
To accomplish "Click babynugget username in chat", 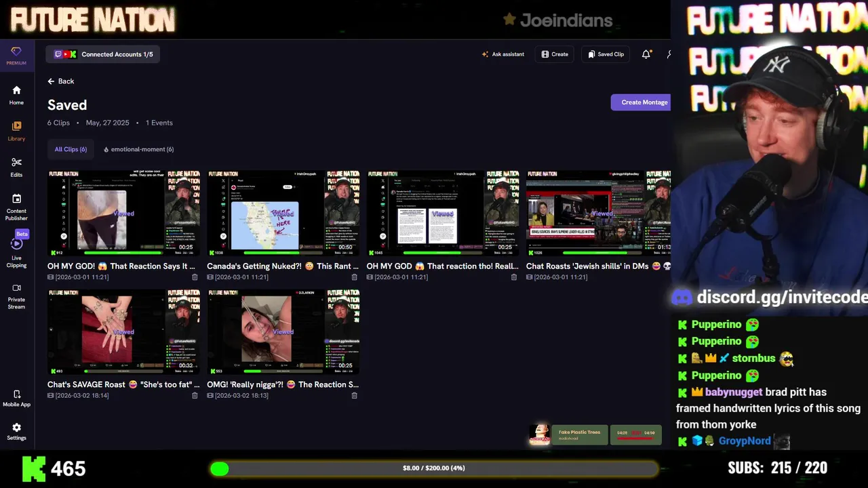I will click(734, 392).
